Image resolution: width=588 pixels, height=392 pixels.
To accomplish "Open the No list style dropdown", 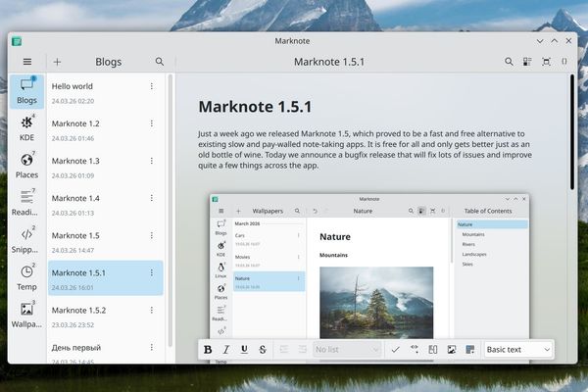I will pos(347,350).
